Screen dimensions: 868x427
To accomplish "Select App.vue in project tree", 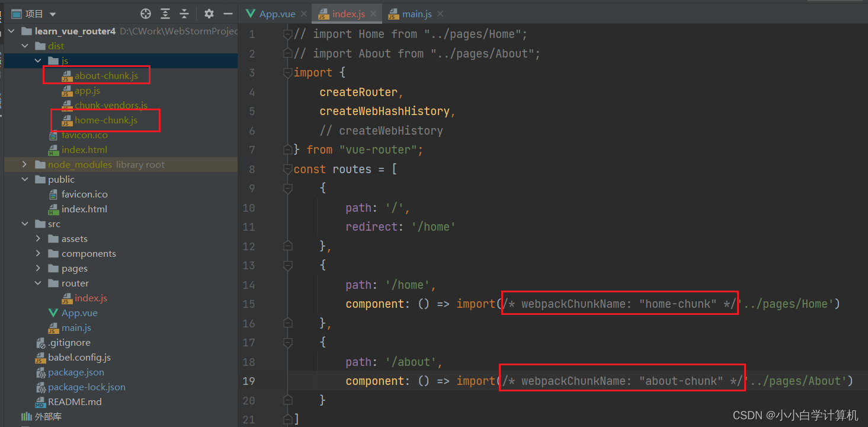I will coord(79,313).
